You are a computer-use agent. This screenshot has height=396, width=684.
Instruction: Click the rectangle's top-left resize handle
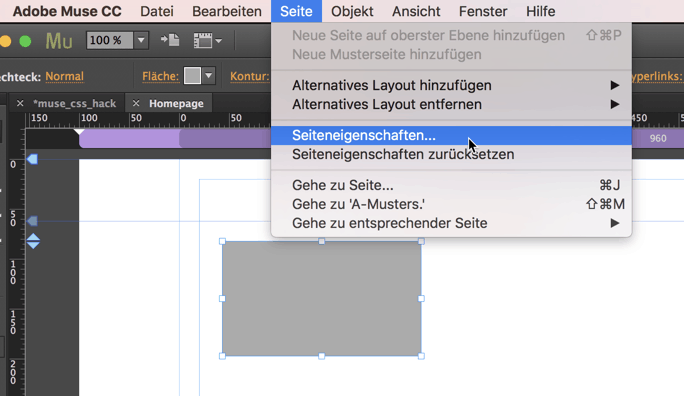click(x=222, y=241)
